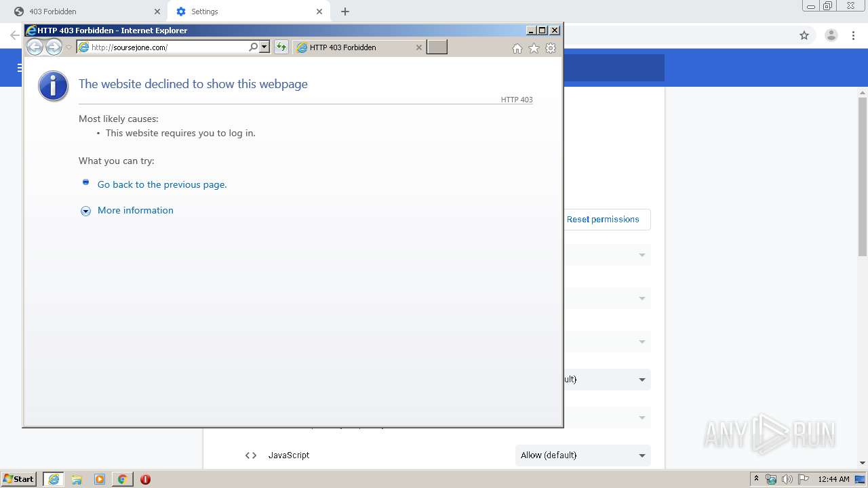Switch to the Chrome Settings tab
The height and width of the screenshot is (488, 868).
pyautogui.click(x=248, y=12)
